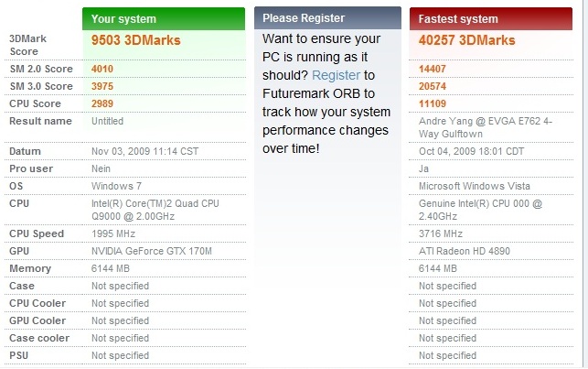The width and height of the screenshot is (588, 369).
Task: Click the Intel Core 2 Quad Q9000 entry
Action: click(x=154, y=210)
